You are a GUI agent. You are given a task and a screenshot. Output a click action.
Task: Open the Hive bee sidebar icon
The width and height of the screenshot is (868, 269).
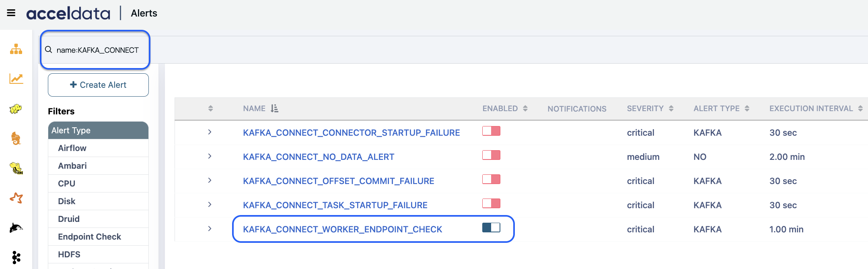(16, 168)
